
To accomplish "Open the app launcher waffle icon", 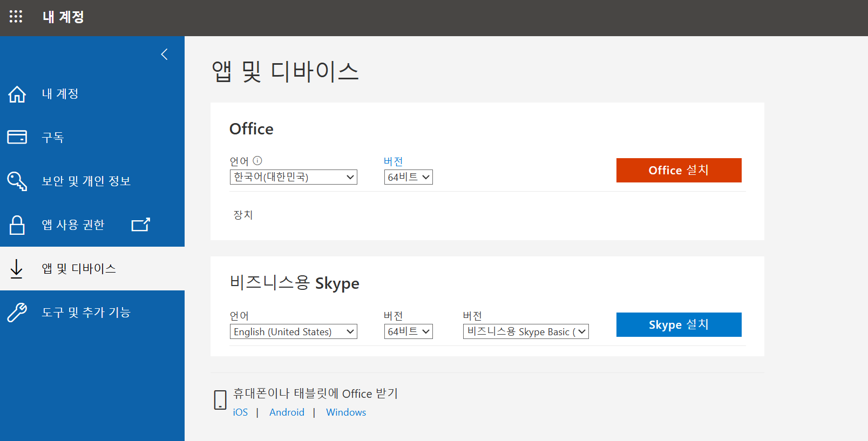I will click(x=16, y=17).
